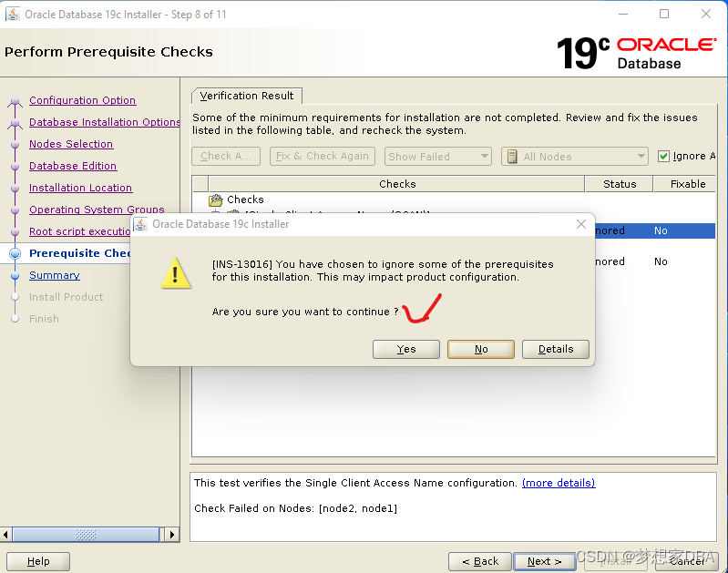Viewport: 728px width, 573px height.
Task: Open the more details link
Action: tap(559, 483)
